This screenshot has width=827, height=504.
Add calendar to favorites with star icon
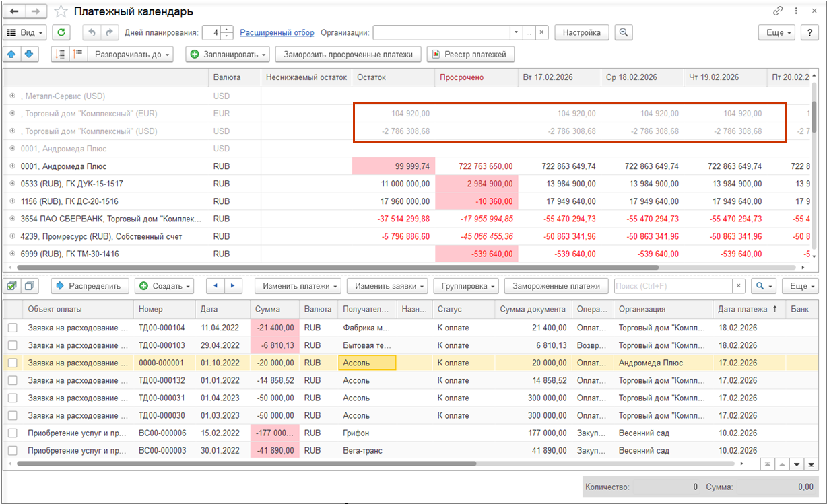(61, 11)
